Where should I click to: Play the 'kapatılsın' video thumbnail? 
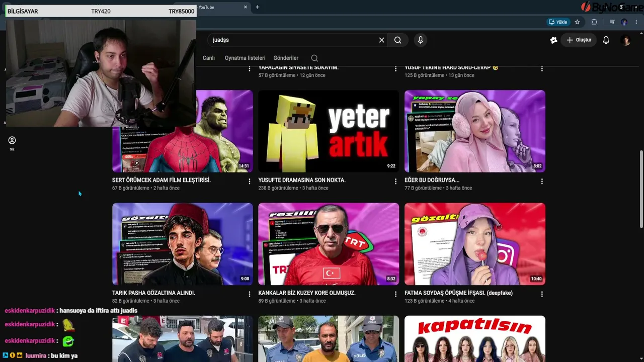click(475, 339)
